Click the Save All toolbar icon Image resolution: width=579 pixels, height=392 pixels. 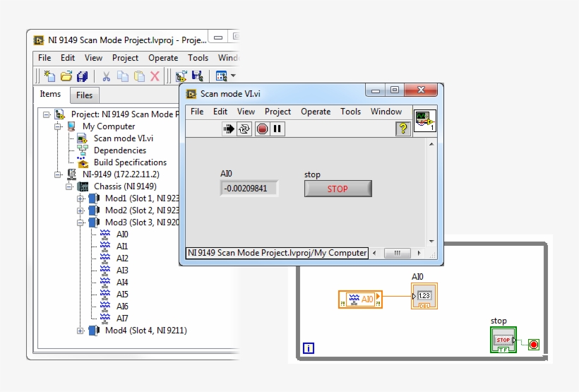[x=83, y=76]
